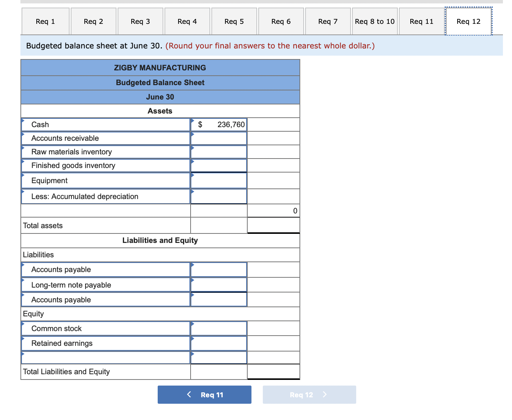Select the Req 7 tab
This screenshot has height=420, width=512.
click(x=328, y=22)
